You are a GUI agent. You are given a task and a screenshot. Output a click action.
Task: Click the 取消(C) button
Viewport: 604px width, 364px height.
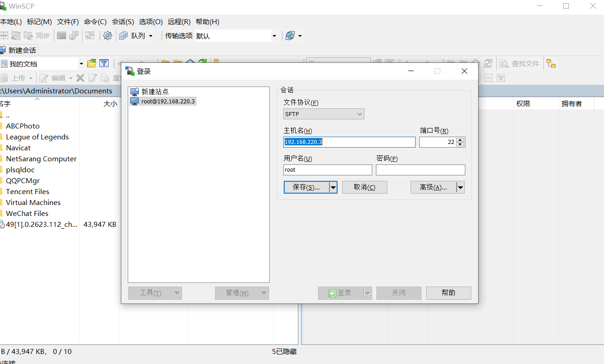[364, 187]
